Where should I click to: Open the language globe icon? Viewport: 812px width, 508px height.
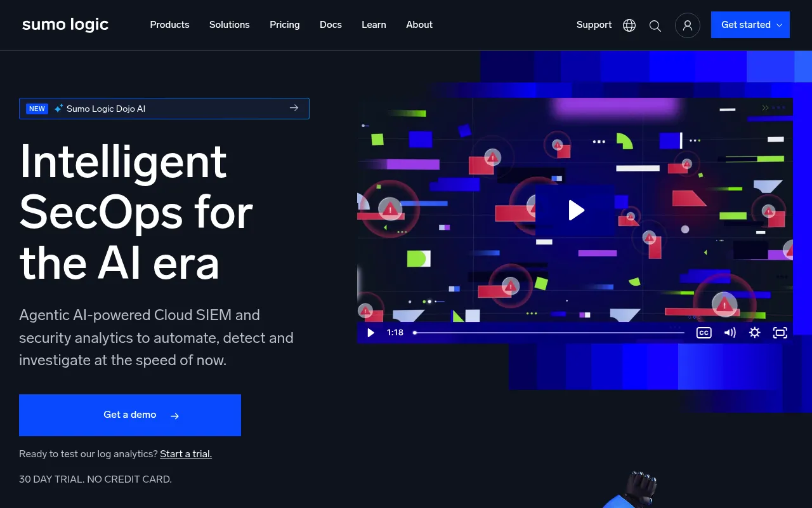pos(629,25)
